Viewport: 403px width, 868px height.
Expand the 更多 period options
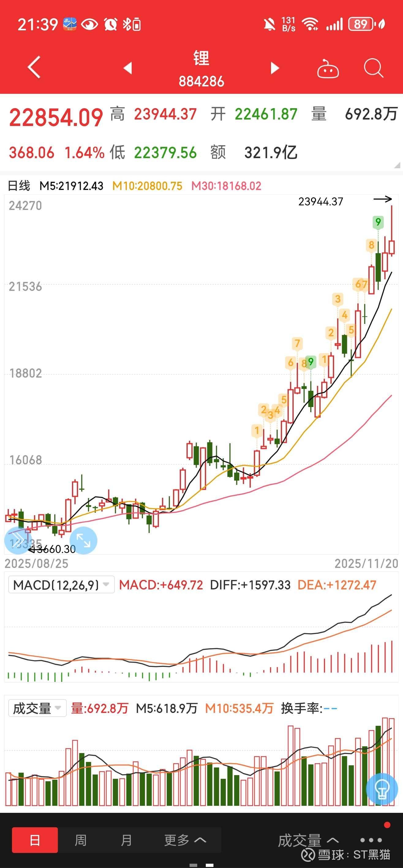click(x=185, y=840)
